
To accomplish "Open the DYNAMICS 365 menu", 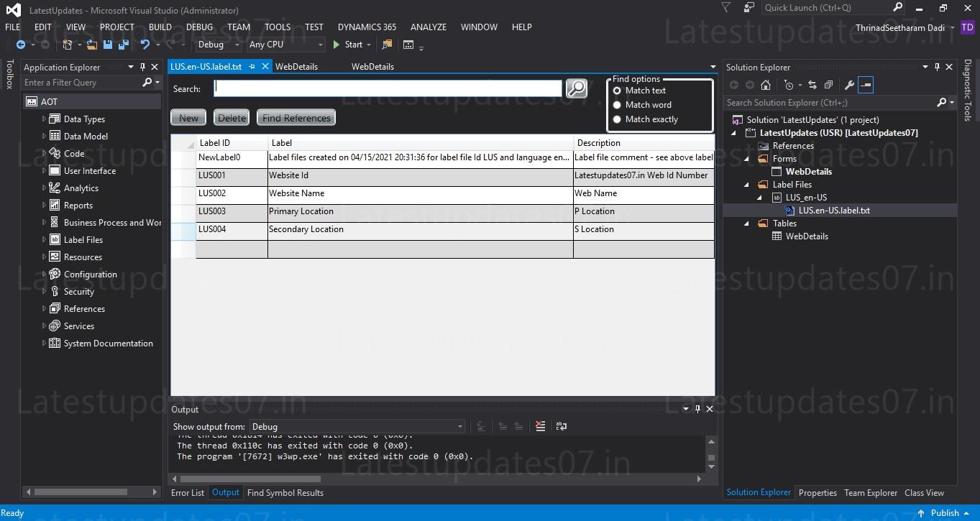I will click(367, 27).
